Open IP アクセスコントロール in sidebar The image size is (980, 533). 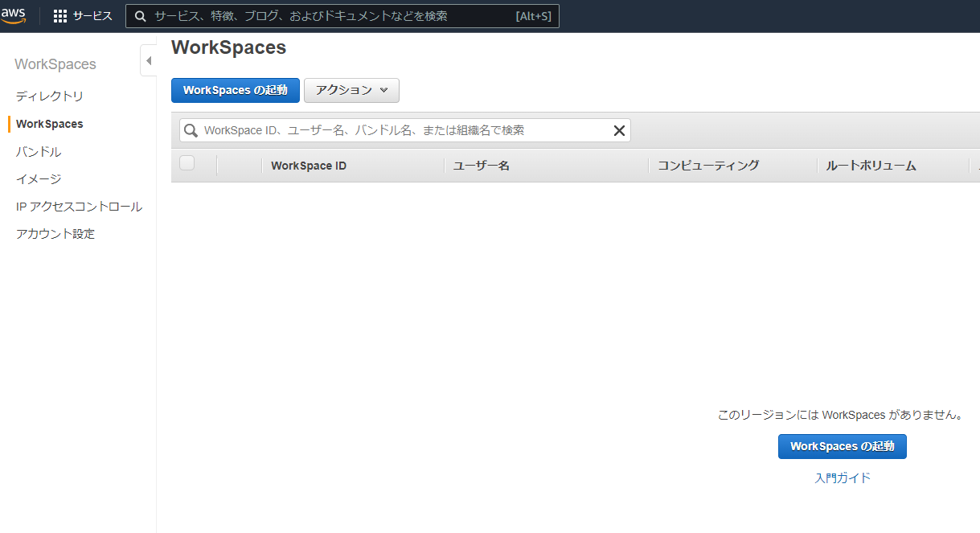pos(79,207)
